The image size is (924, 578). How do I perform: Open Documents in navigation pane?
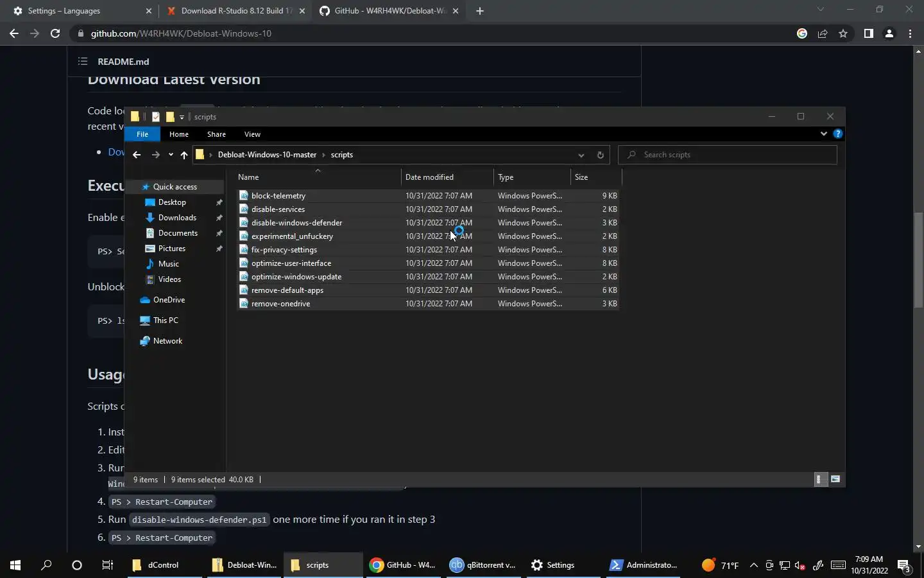[x=178, y=233]
